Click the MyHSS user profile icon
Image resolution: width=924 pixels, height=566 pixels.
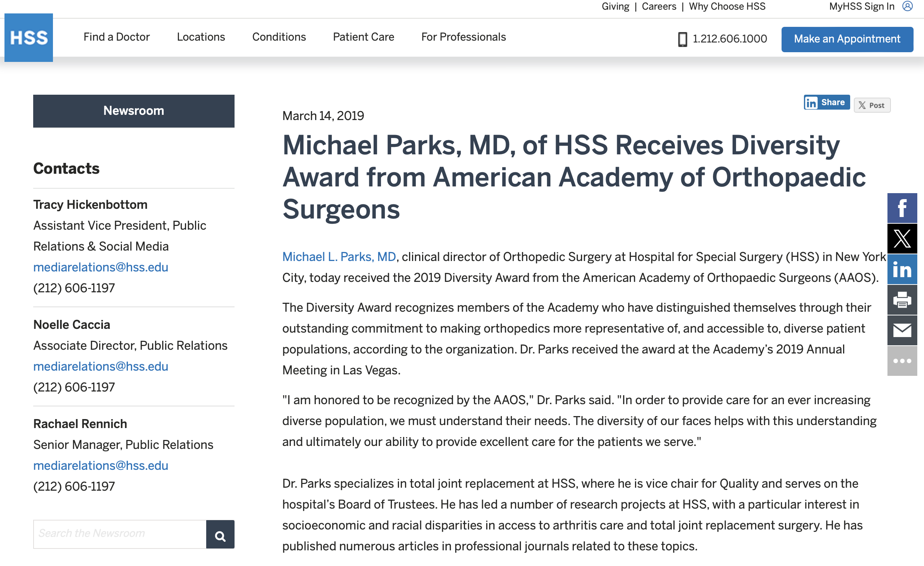tap(907, 6)
